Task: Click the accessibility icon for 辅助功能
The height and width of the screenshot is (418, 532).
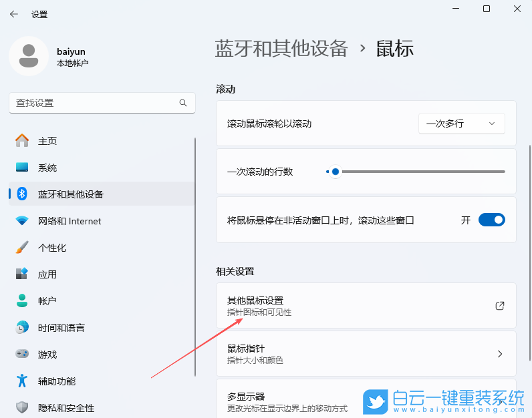Action: (x=22, y=381)
